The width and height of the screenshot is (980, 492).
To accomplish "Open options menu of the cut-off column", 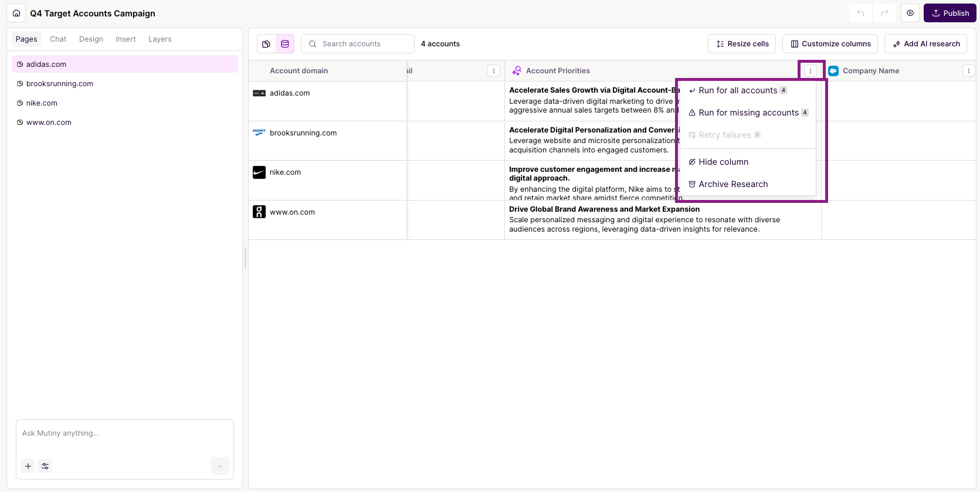I will 494,71.
